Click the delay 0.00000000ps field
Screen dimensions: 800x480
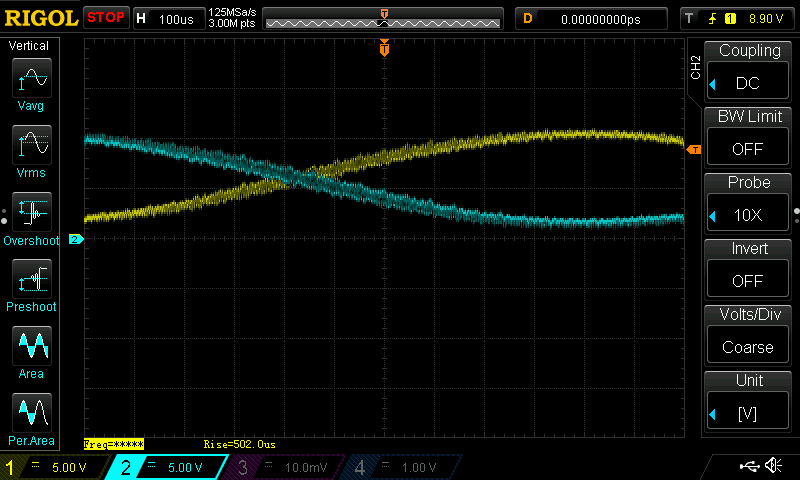(601, 19)
